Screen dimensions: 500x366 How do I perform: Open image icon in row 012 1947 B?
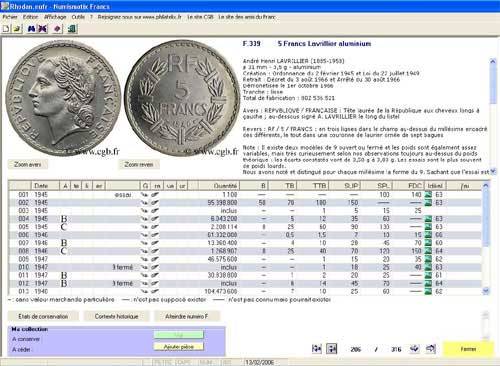(x=428, y=283)
